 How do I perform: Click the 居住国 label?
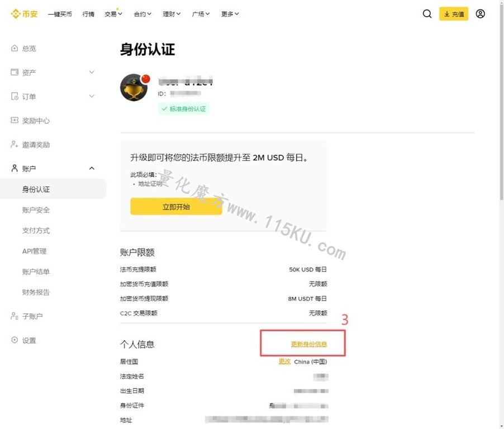click(129, 361)
